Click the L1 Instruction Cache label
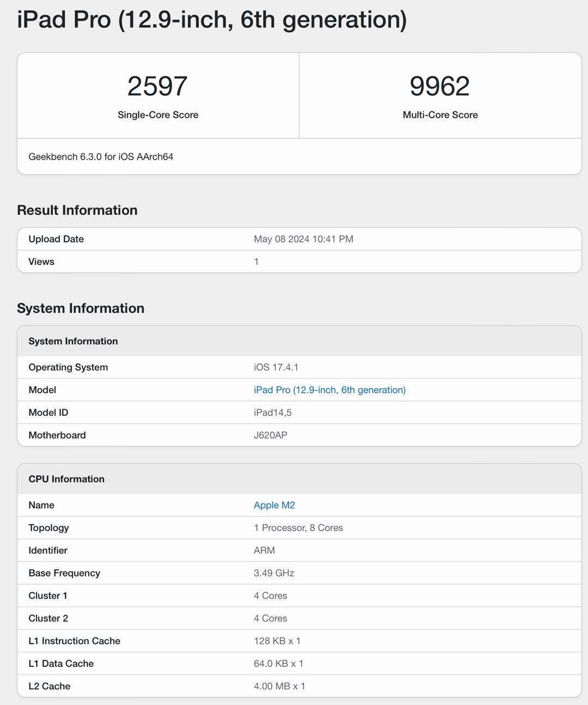The width and height of the screenshot is (588, 705). [x=75, y=641]
